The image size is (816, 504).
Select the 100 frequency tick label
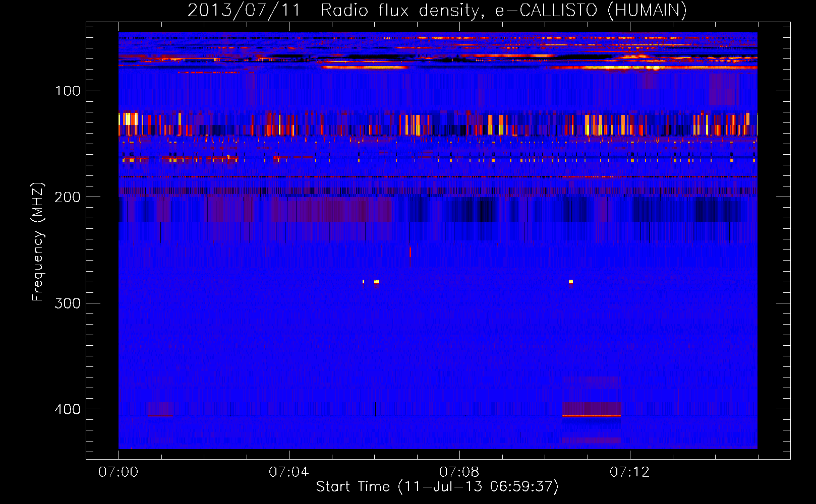pos(68,91)
